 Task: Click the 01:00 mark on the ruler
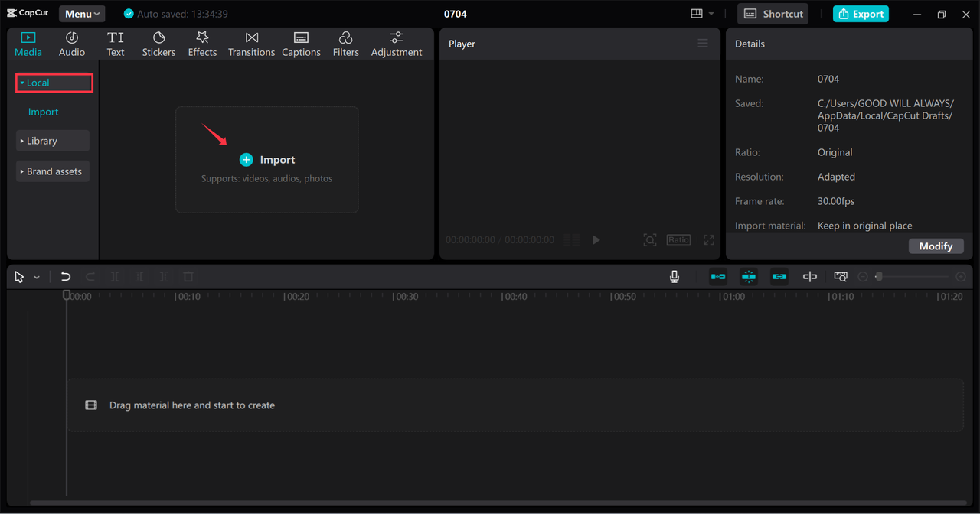pos(732,297)
